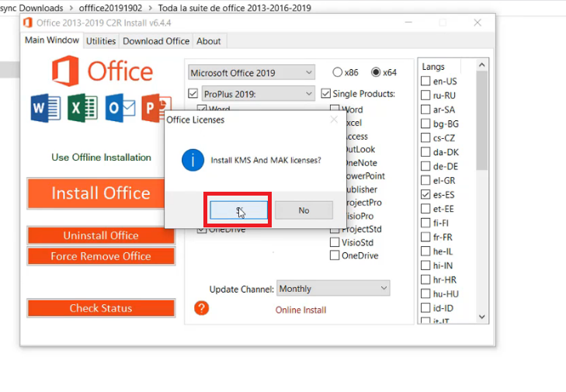Click the Excel application icon

[x=82, y=108]
